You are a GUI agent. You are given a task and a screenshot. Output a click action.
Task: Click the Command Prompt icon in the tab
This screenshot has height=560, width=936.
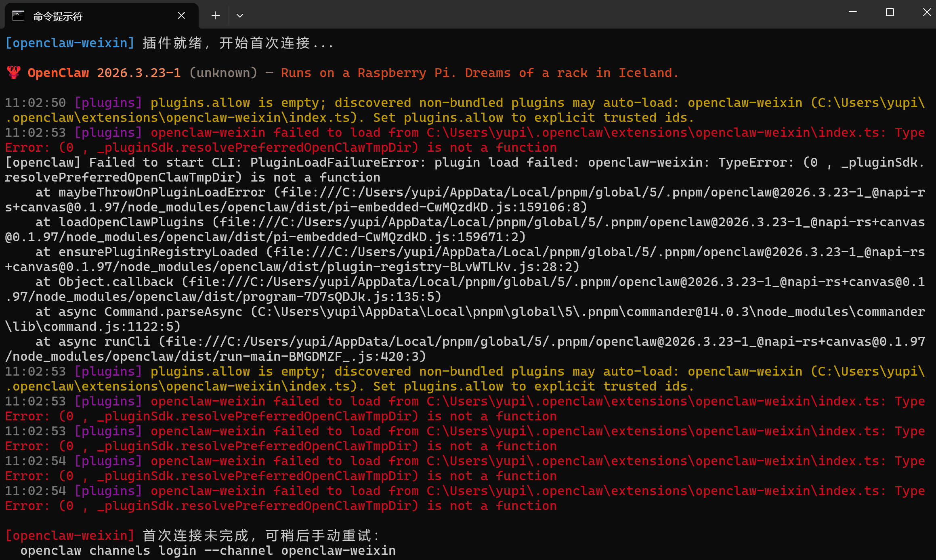click(x=18, y=16)
